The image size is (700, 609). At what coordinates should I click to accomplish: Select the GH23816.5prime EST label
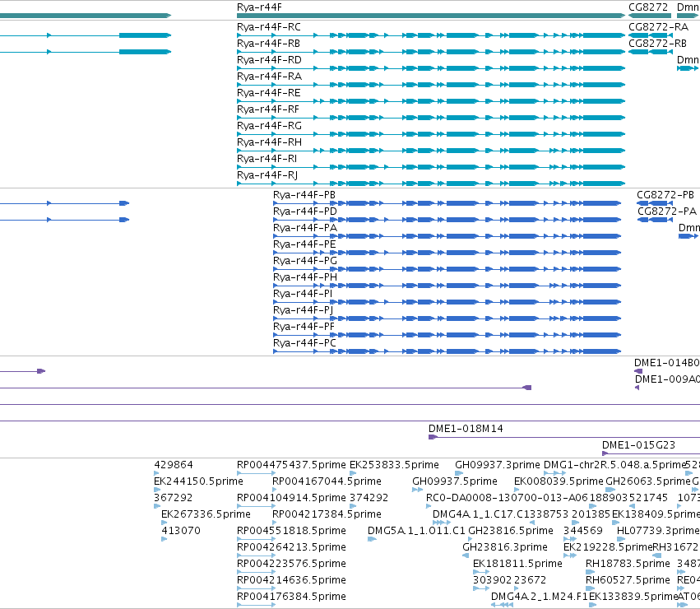pos(511,532)
